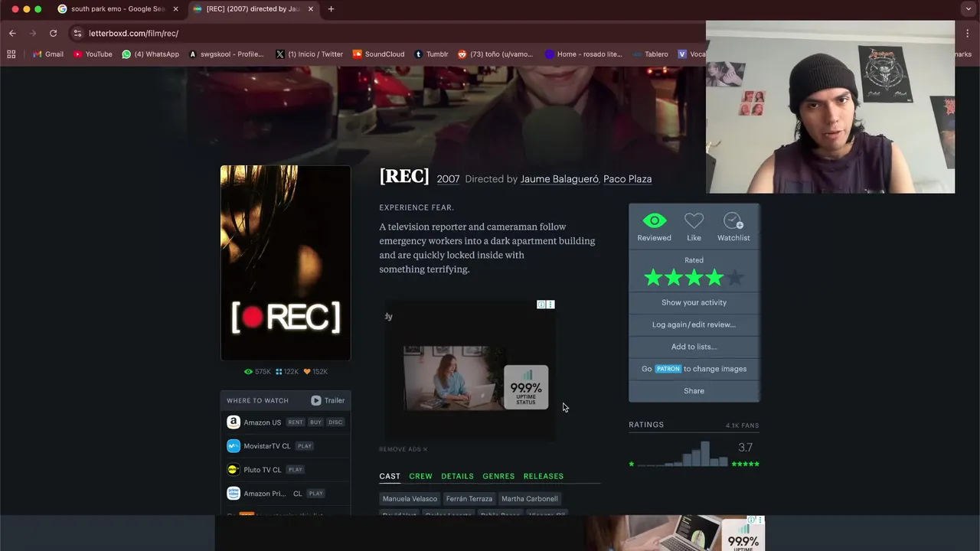Open Log again / edit review
The image size is (980, 551).
(x=694, y=324)
